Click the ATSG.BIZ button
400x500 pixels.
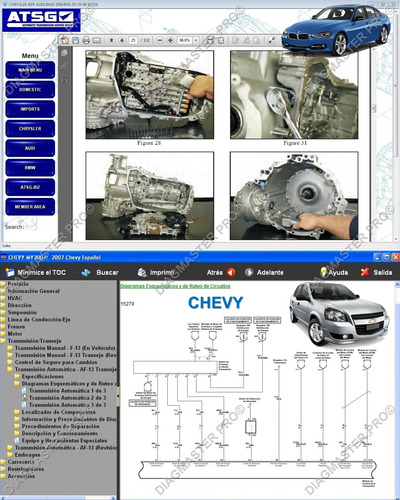(x=30, y=187)
